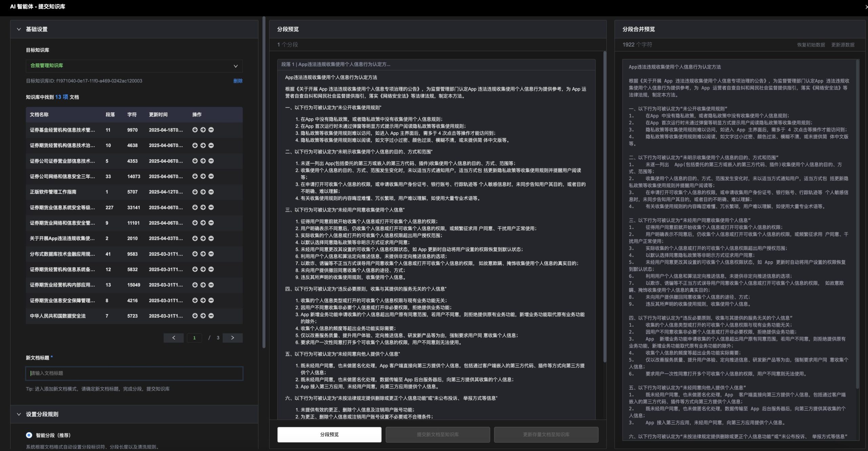Click right-arrow icon for 证券公司网络和信息安全三年 row

click(x=203, y=176)
